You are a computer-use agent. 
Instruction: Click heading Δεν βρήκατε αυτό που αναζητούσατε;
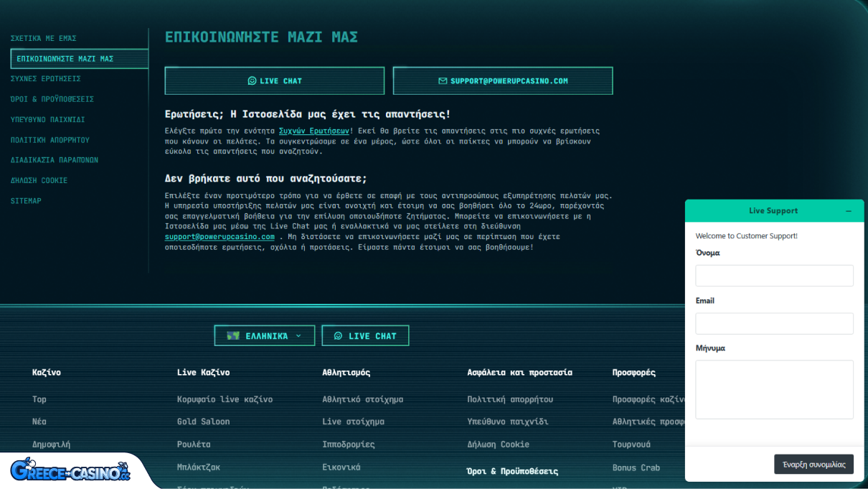tap(266, 179)
